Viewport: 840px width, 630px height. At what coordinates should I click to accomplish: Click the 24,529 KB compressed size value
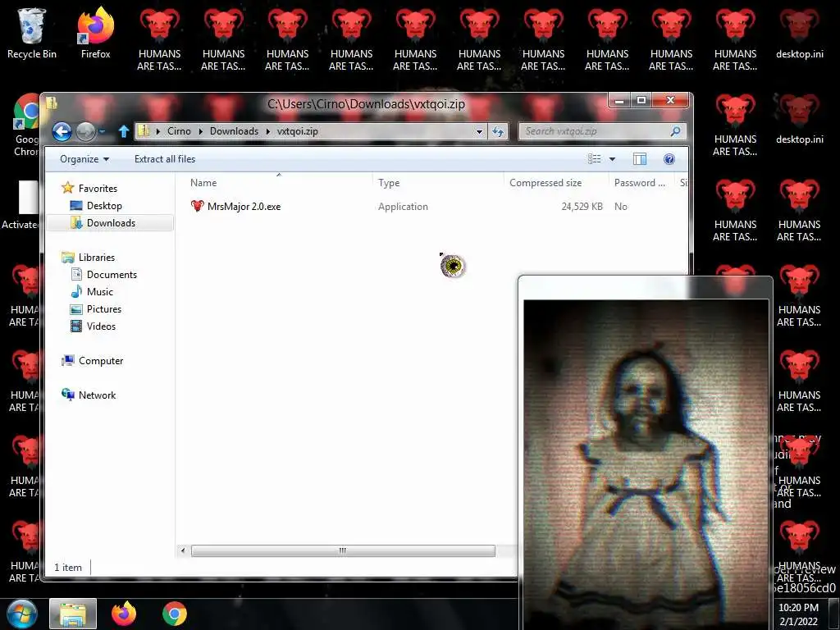tap(582, 207)
